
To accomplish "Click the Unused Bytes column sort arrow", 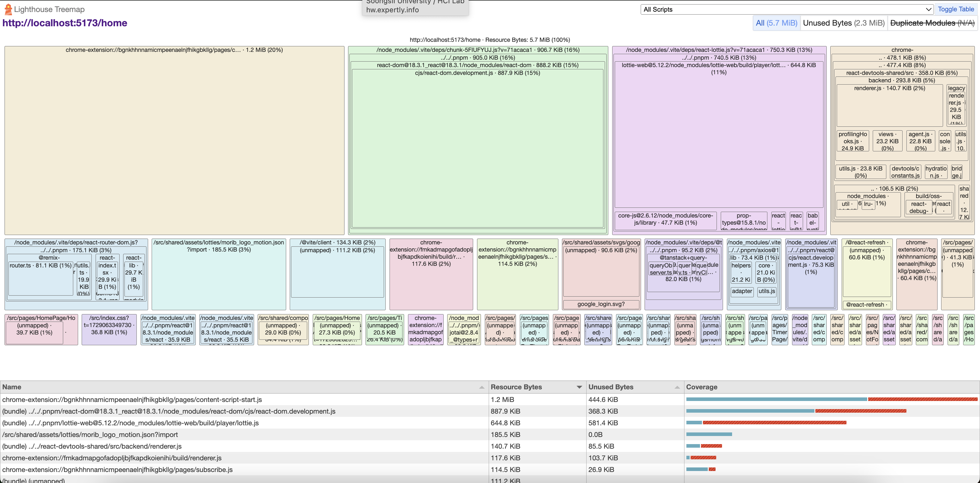I will [x=677, y=387].
